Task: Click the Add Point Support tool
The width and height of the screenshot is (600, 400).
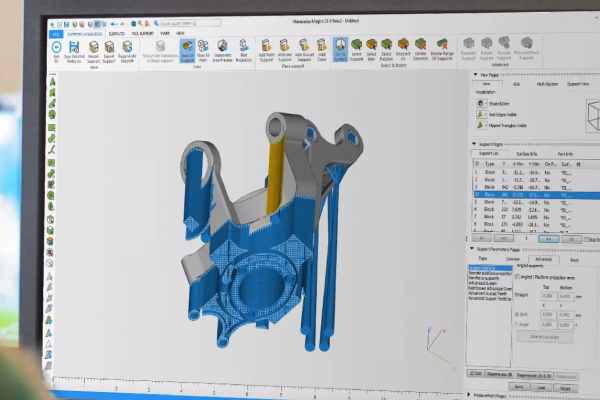Action: (267, 44)
